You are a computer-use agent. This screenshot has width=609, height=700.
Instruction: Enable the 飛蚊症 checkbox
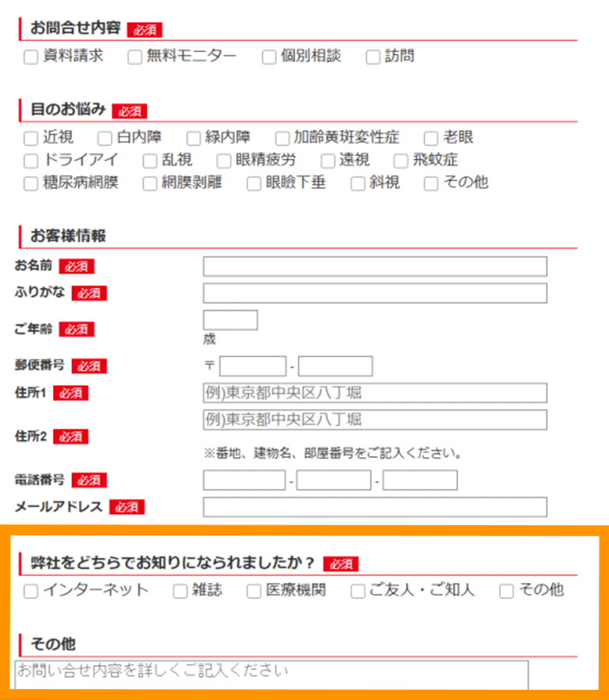[401, 161]
